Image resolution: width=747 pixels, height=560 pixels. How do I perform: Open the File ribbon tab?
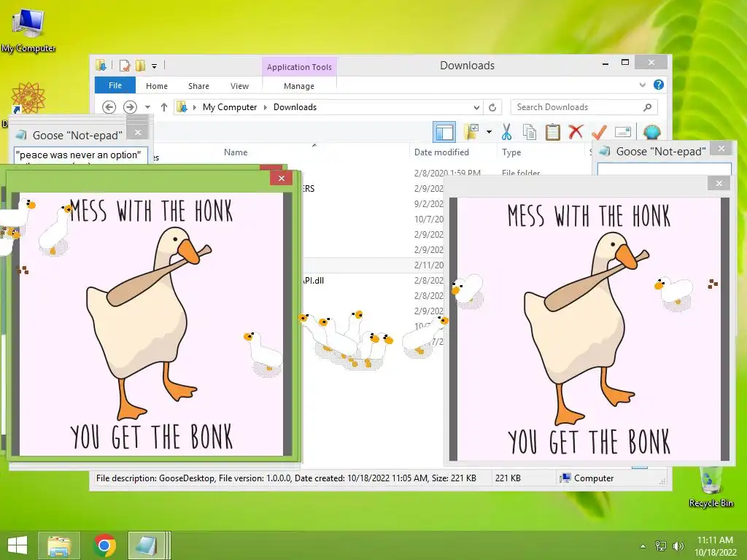point(115,85)
